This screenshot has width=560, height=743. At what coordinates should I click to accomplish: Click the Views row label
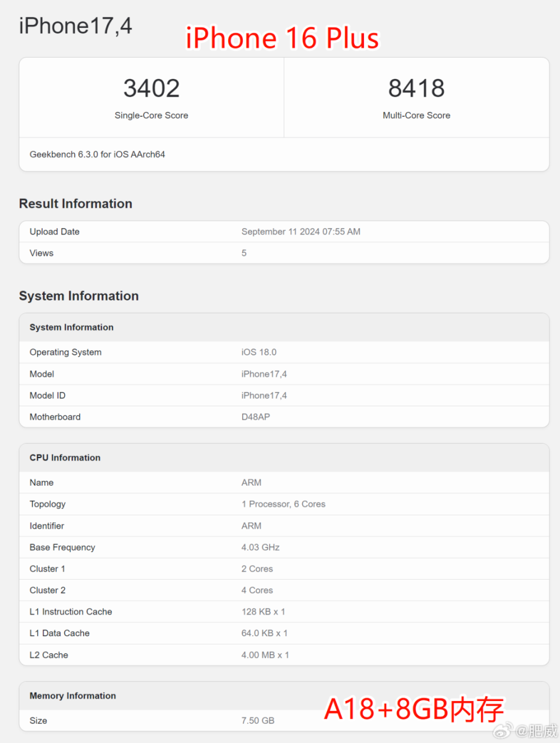coord(41,253)
